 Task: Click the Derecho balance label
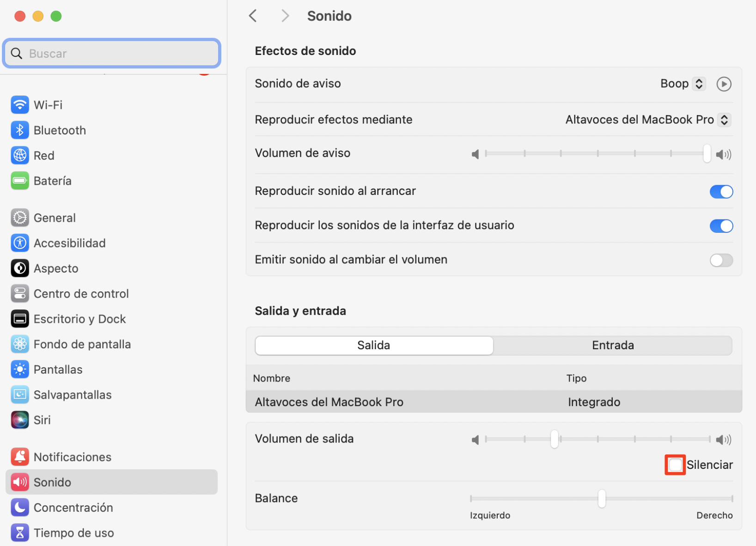point(714,516)
